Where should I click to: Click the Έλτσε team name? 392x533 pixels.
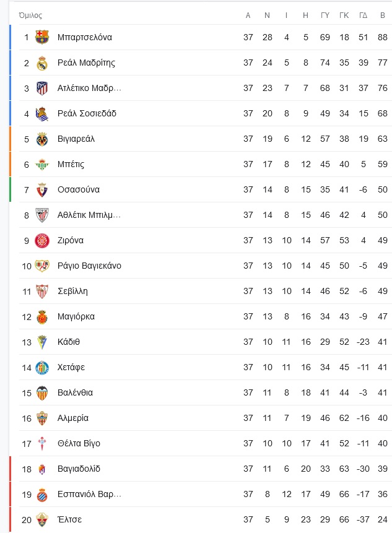[69, 519]
